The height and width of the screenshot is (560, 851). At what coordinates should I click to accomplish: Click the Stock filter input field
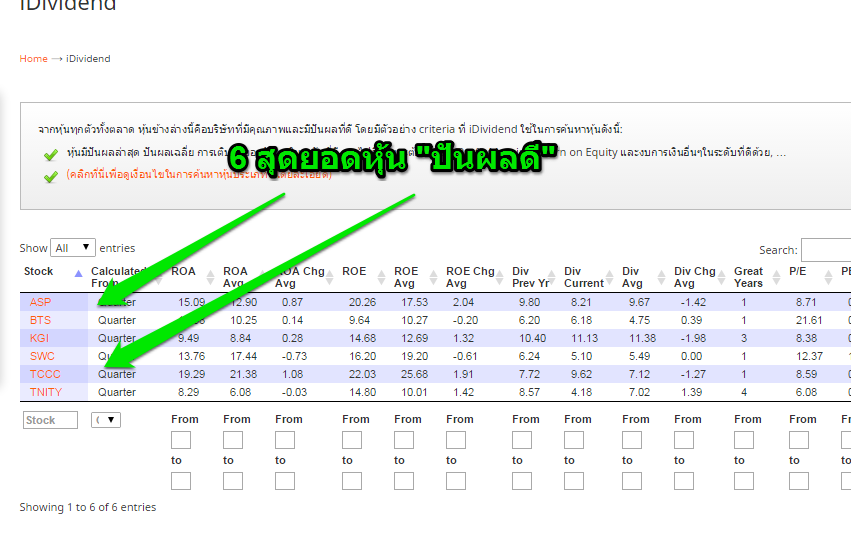coord(50,420)
